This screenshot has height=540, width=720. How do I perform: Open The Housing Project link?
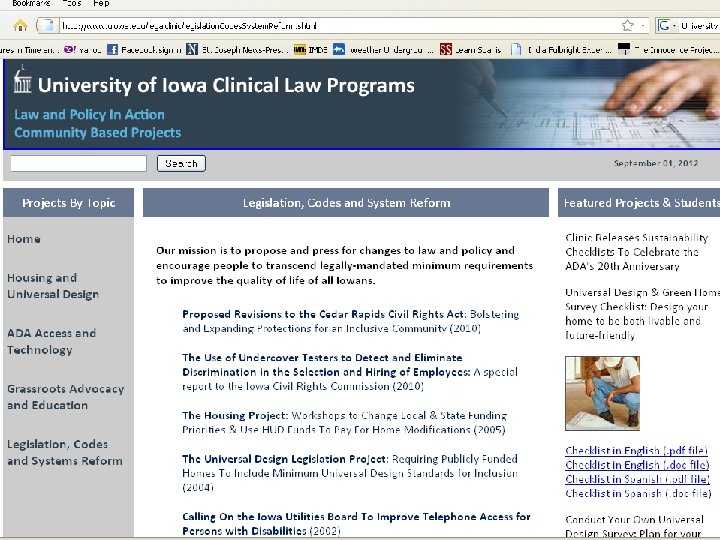click(344, 422)
